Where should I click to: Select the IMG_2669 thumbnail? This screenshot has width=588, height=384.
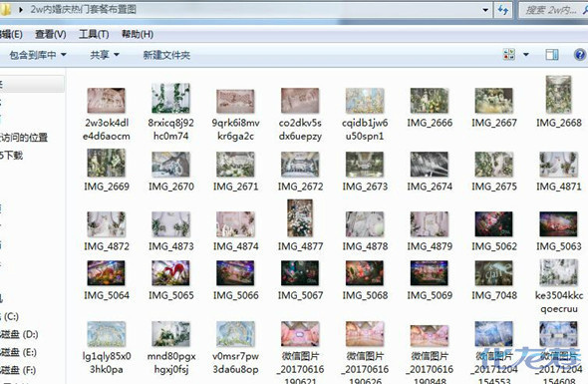point(106,163)
